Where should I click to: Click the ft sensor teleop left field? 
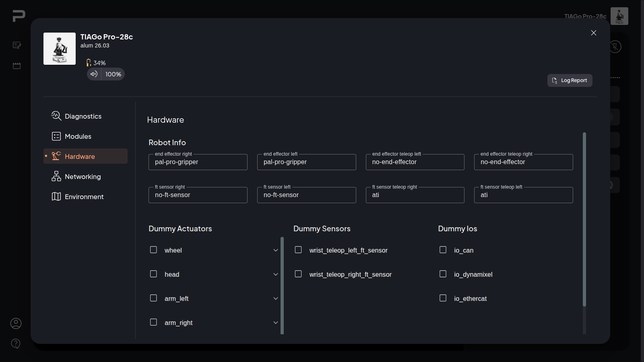tap(524, 195)
